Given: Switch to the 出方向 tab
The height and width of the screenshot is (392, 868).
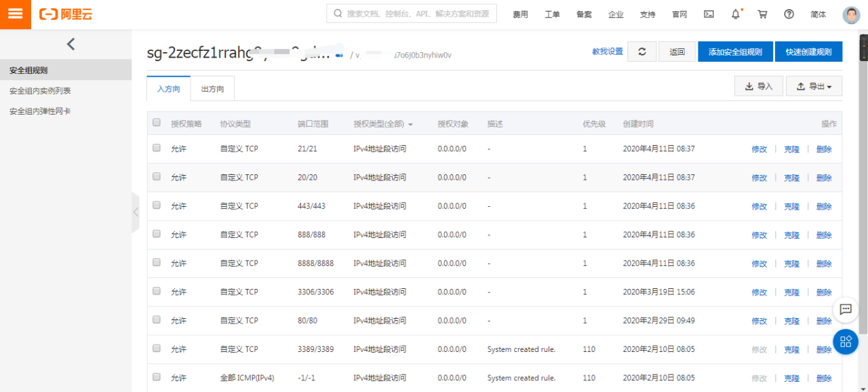Looking at the screenshot, I should [212, 88].
